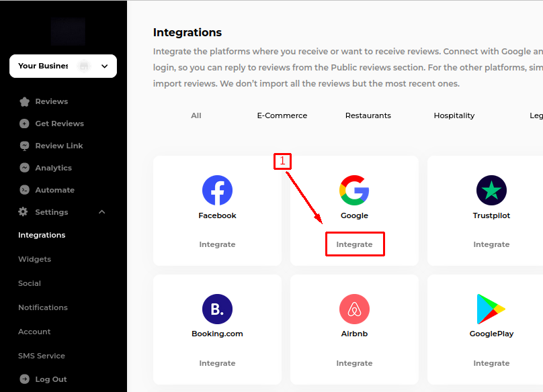Click Integrate under Google
Screen dimensions: 543x392
coord(355,244)
